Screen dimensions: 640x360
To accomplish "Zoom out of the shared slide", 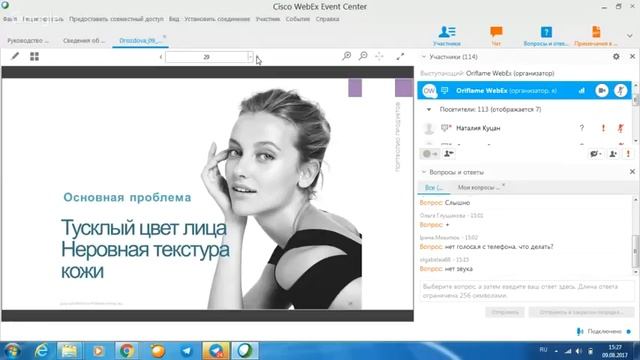I will click(x=363, y=56).
